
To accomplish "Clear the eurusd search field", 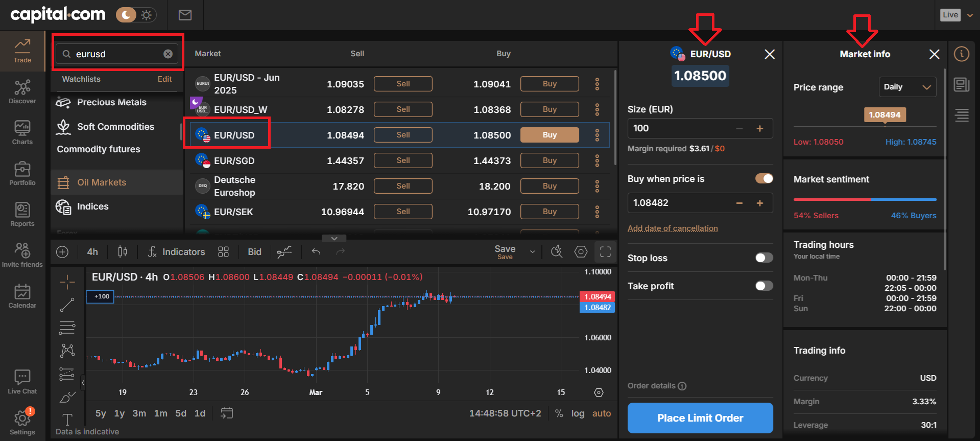I will 168,54.
